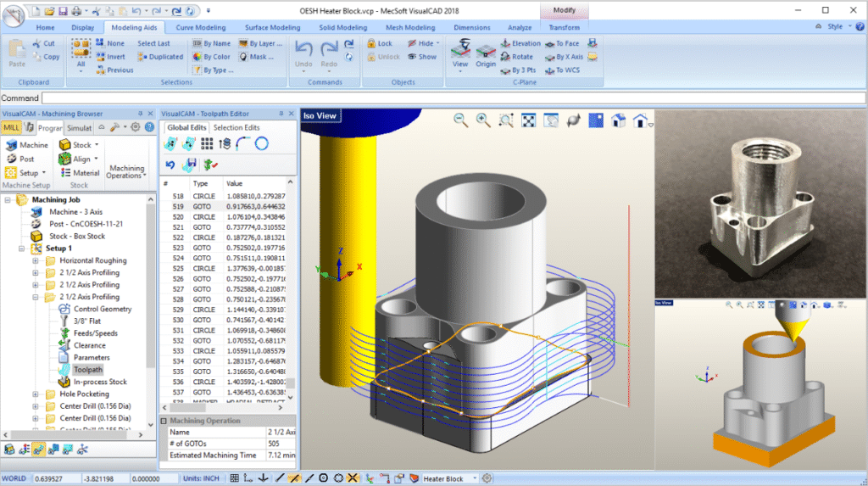This screenshot has height=486, width=868.
Task: Toggle the MILL mode button
Action: tap(11, 127)
